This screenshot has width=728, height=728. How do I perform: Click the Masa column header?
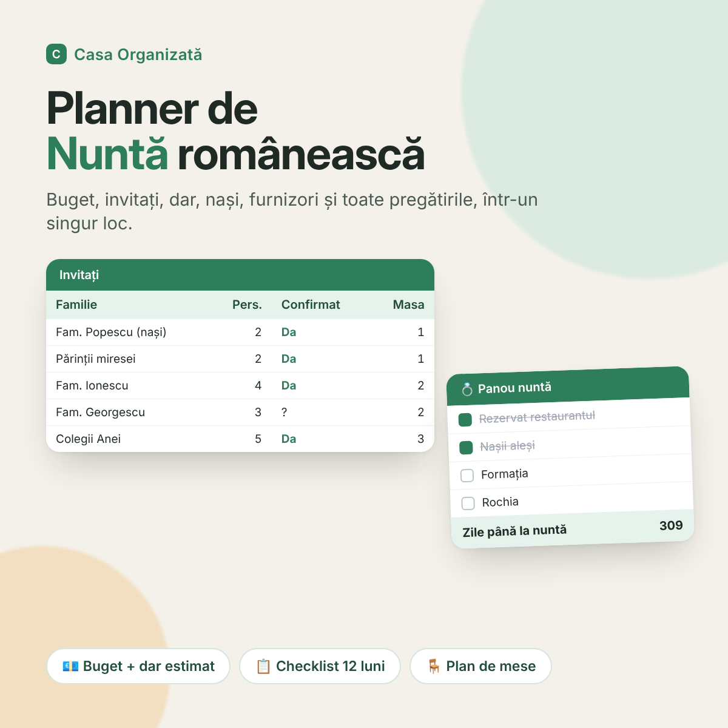(x=408, y=305)
